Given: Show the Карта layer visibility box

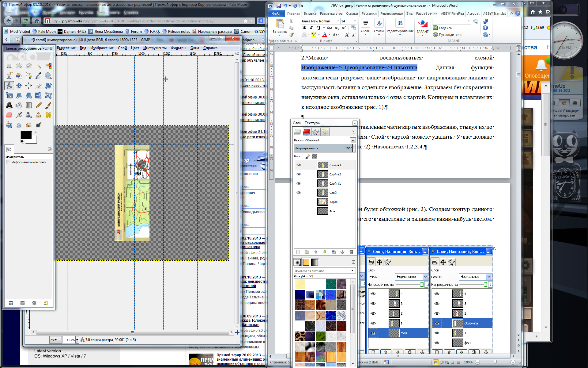Looking at the screenshot, I should click(299, 202).
